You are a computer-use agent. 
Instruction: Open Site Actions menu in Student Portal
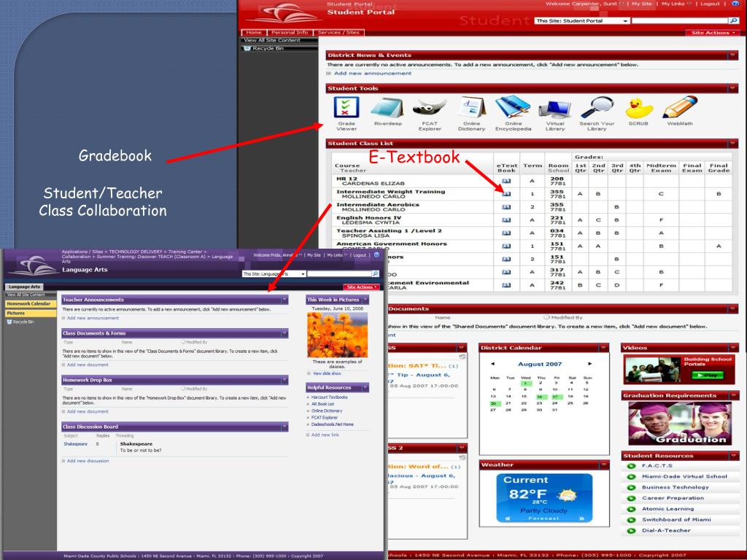[713, 33]
